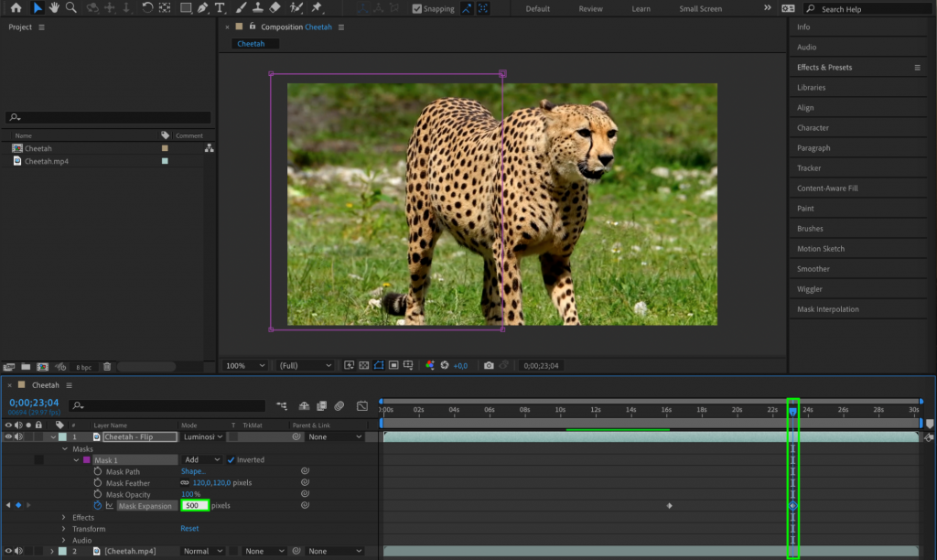Click the Shape link for Mask Path
Screen dimensions: 937x560
pos(194,471)
